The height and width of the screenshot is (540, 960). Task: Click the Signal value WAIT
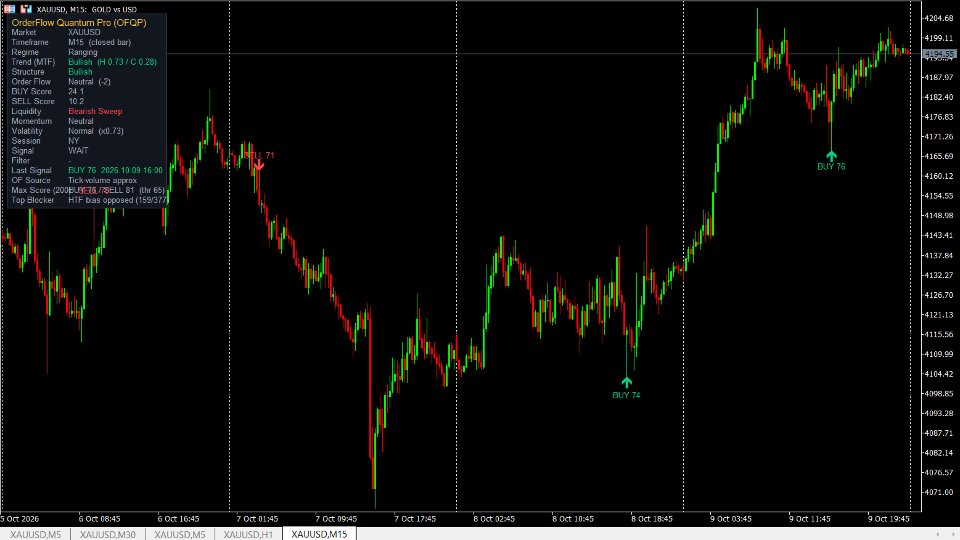pos(78,151)
